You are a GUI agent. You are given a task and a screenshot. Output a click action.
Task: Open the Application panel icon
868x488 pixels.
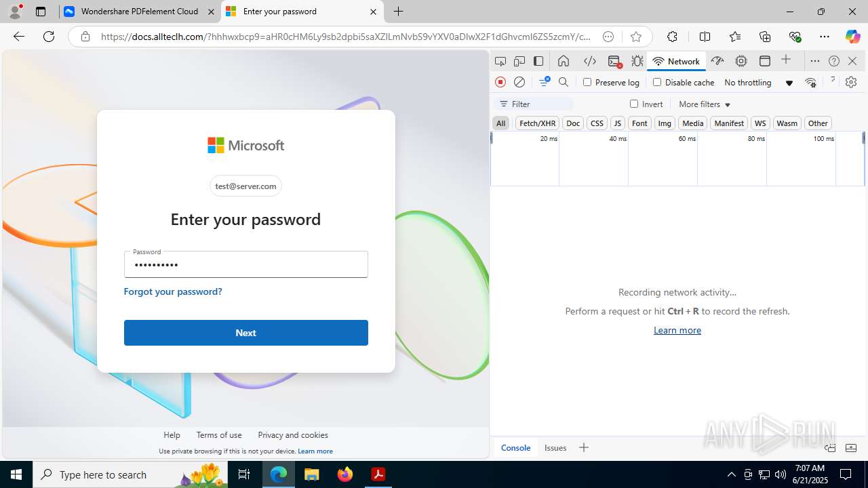[765, 61]
